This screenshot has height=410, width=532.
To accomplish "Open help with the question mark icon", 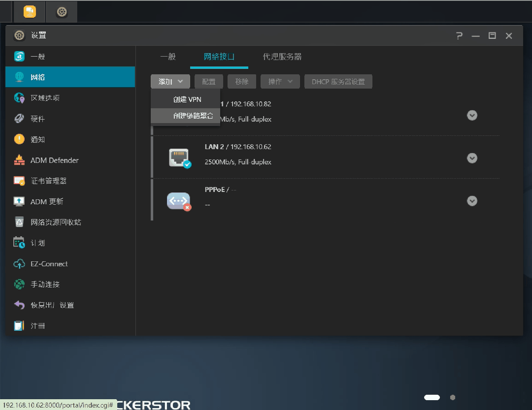I will (460, 35).
